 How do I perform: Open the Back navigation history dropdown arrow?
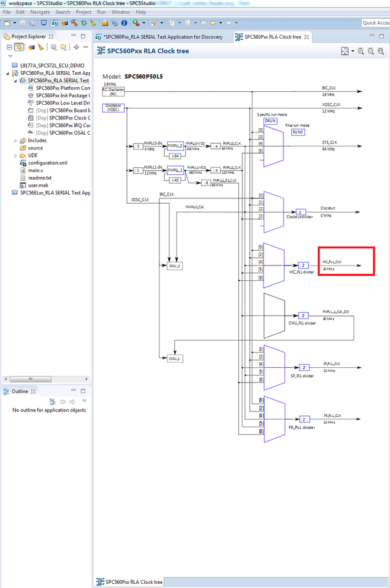[x=220, y=23]
